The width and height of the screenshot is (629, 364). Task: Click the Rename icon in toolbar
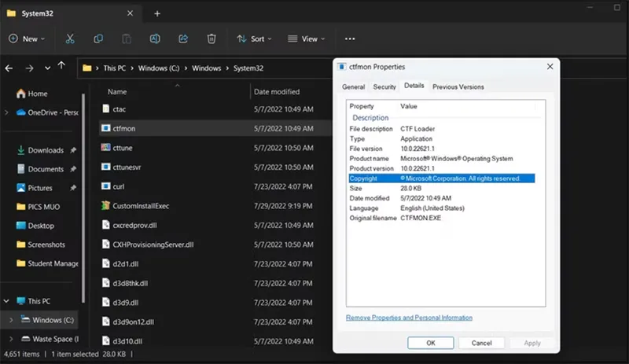(x=155, y=39)
